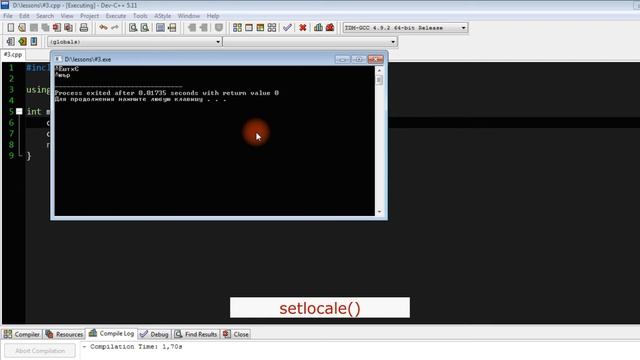Screen dimensions: 640x360
Task: Click the Find magnifier icon
Action: tap(133, 27)
